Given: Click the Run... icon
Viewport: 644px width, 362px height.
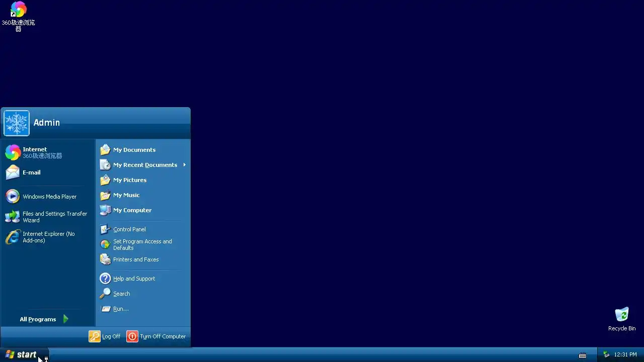Looking at the screenshot, I should [x=105, y=309].
